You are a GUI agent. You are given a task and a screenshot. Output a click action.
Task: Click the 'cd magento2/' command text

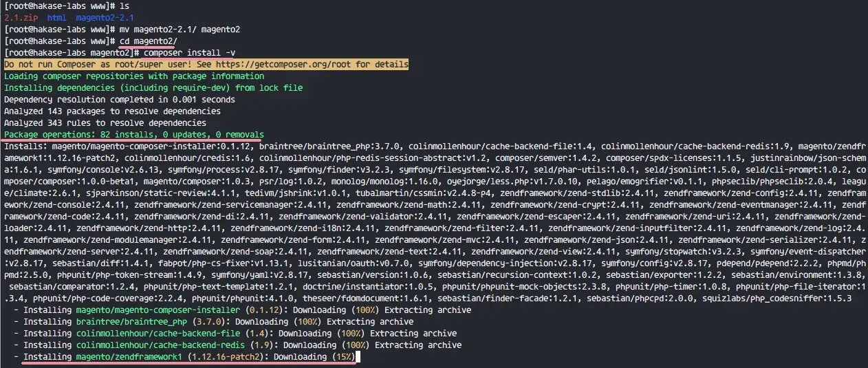149,41
